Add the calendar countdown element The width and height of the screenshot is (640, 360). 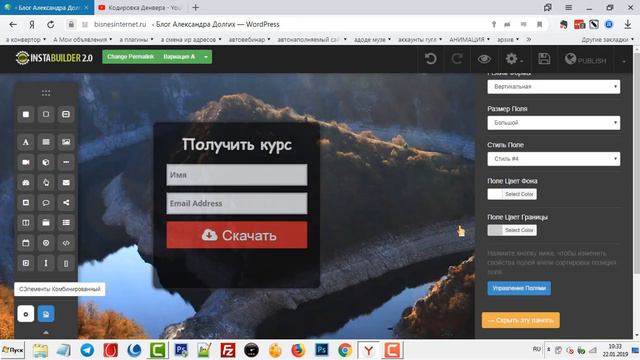[x=26, y=243]
